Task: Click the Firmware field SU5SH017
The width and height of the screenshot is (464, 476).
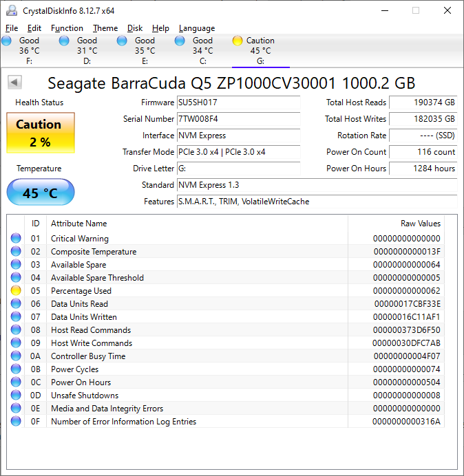Action: pyautogui.click(x=238, y=102)
